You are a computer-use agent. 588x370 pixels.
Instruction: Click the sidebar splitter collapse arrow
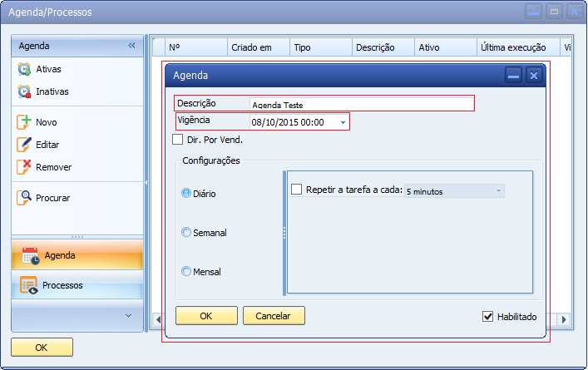click(x=146, y=183)
